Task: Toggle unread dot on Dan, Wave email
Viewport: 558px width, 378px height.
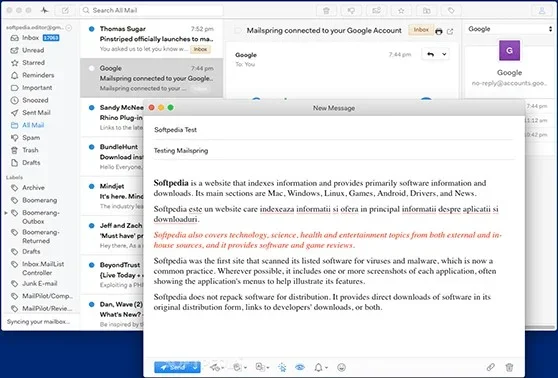Action: [91, 304]
